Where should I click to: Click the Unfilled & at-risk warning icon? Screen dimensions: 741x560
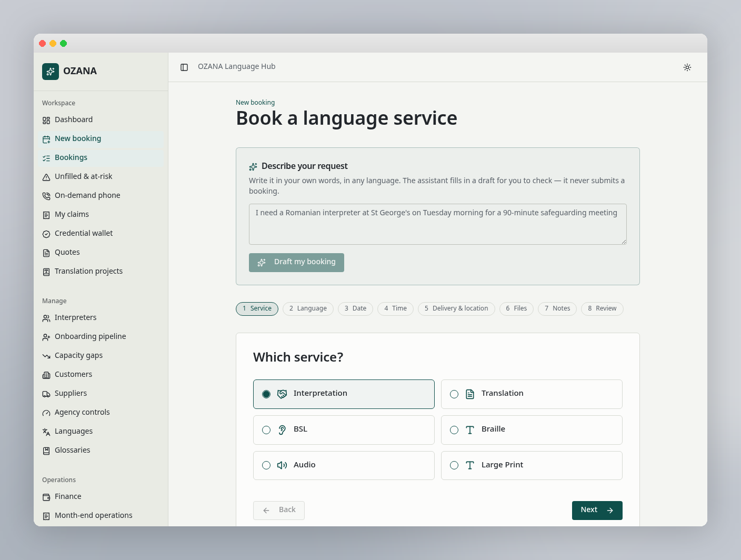pyautogui.click(x=46, y=177)
